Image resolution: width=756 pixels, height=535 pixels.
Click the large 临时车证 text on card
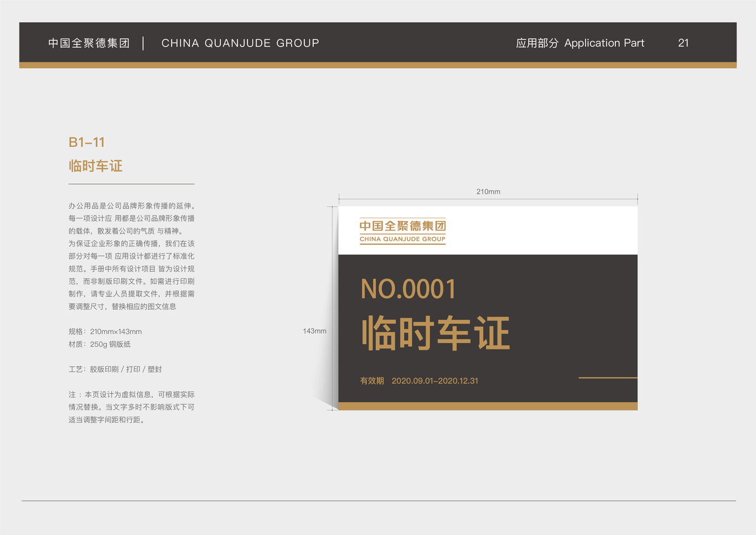point(436,333)
